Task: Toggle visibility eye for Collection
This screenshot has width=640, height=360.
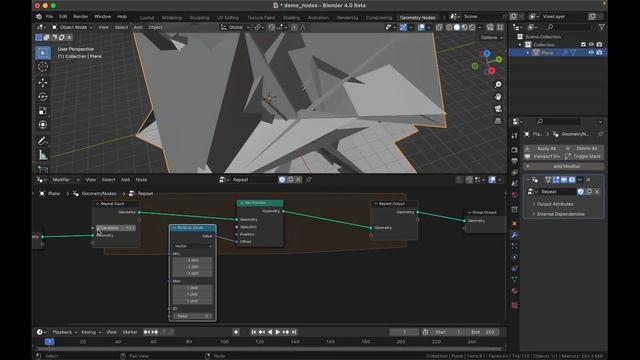Action: (x=591, y=44)
